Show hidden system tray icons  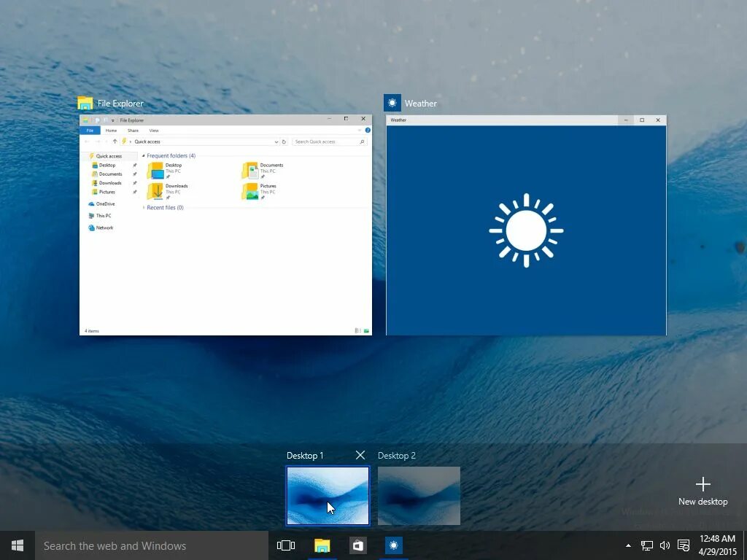[628, 545]
